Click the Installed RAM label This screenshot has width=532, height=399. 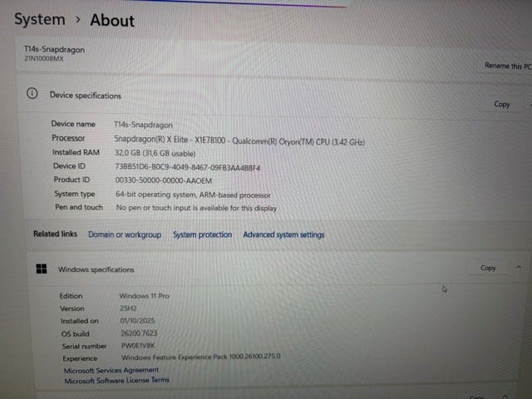[76, 152]
